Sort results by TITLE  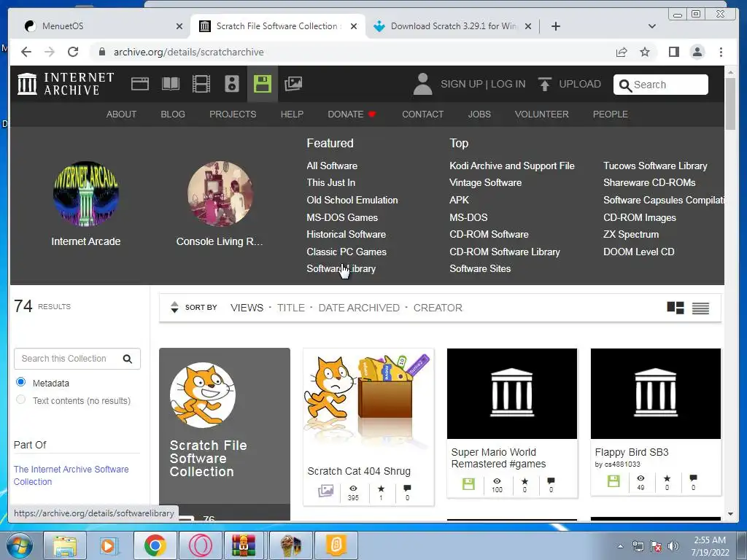[x=291, y=308]
